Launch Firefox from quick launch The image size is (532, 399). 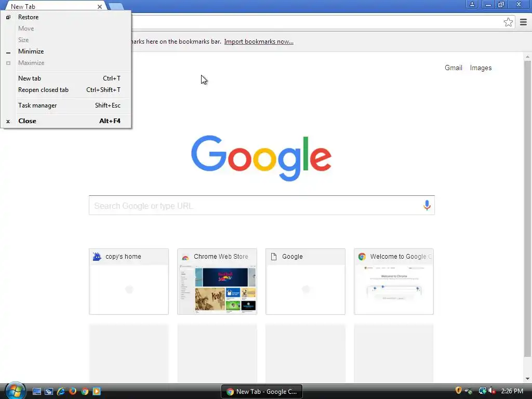73,392
